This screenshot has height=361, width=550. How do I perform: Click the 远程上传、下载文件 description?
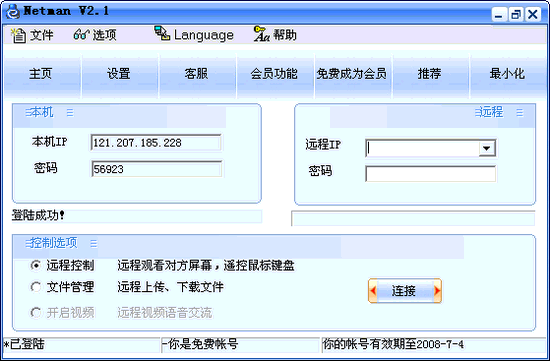(x=170, y=287)
